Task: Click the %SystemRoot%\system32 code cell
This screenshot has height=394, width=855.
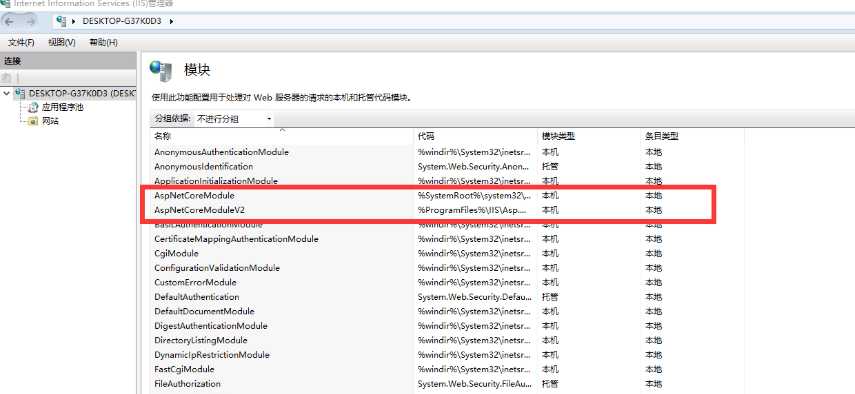Action: 474,195
